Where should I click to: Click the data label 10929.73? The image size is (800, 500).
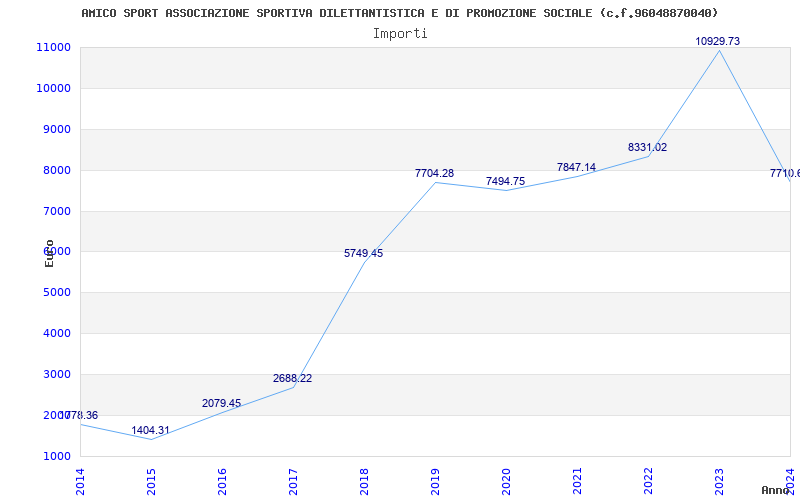click(x=717, y=41)
